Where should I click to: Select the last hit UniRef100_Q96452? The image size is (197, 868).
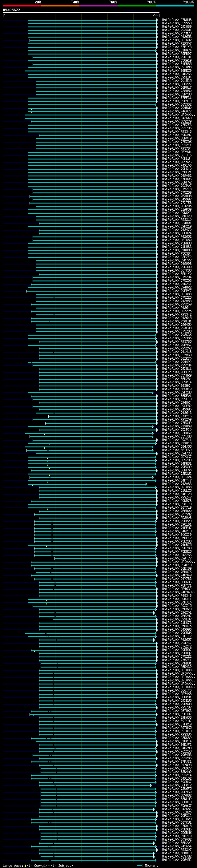click(x=176, y=860)
